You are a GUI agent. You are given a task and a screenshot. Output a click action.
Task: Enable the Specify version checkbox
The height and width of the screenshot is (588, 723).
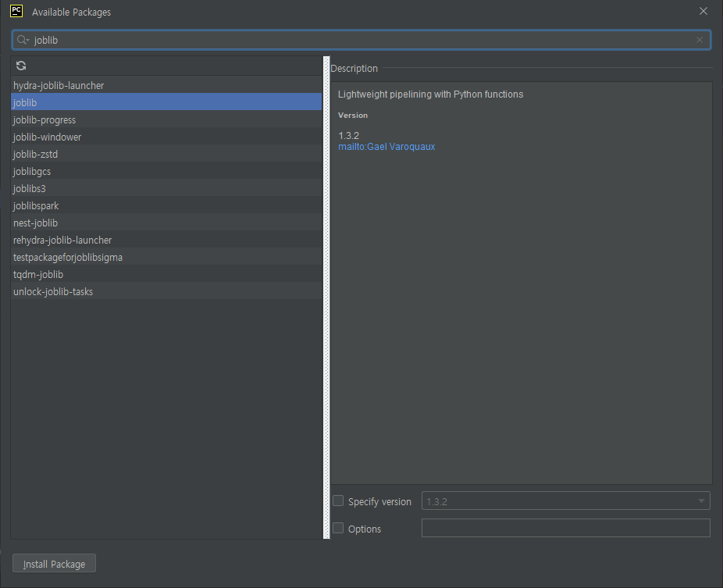[338, 501]
